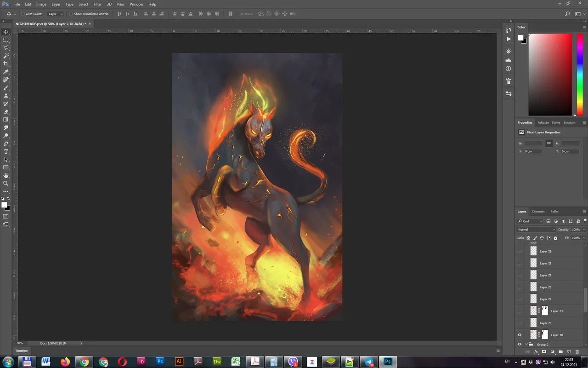
Task: Hide Layer 18 using eye icon
Action: click(x=520, y=335)
